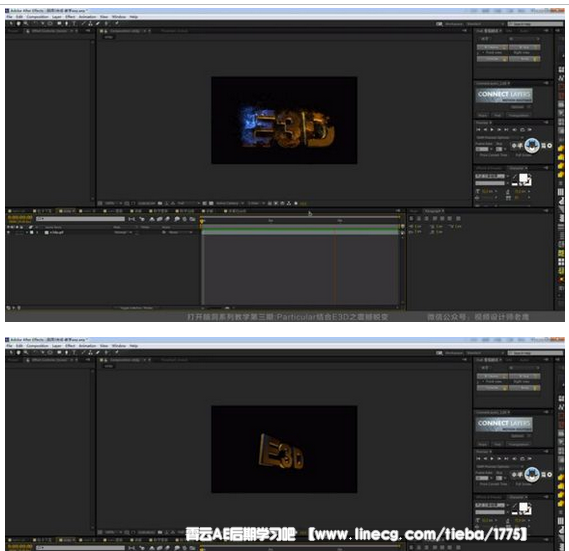Select the Eraser tool in upper toolbar
Image resolution: width=569 pixels, height=551 pixels.
[x=98, y=24]
